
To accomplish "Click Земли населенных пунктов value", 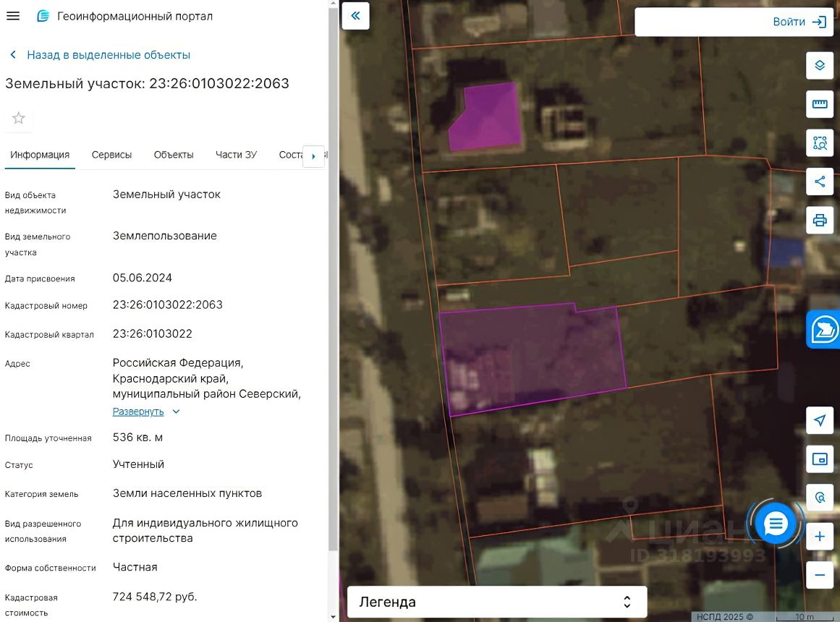I will tap(187, 493).
